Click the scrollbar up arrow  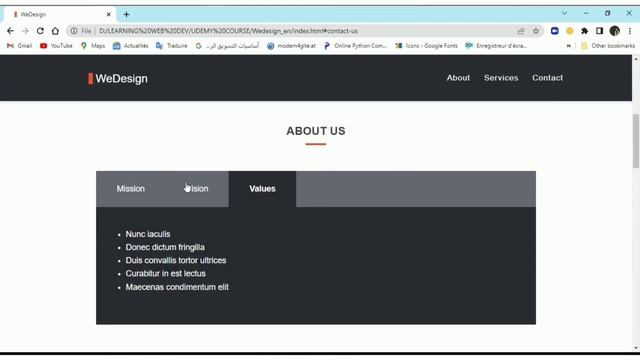[636, 59]
